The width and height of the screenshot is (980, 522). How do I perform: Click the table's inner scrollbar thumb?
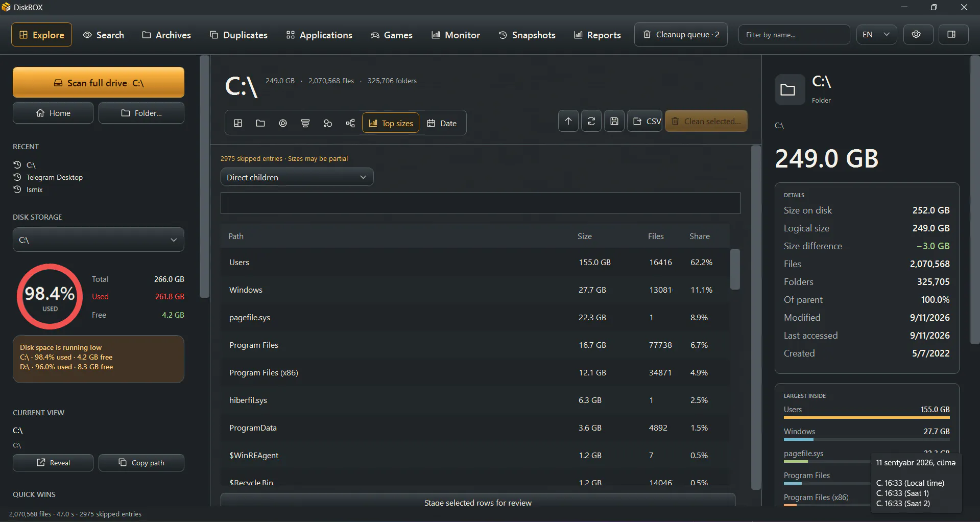tap(735, 269)
